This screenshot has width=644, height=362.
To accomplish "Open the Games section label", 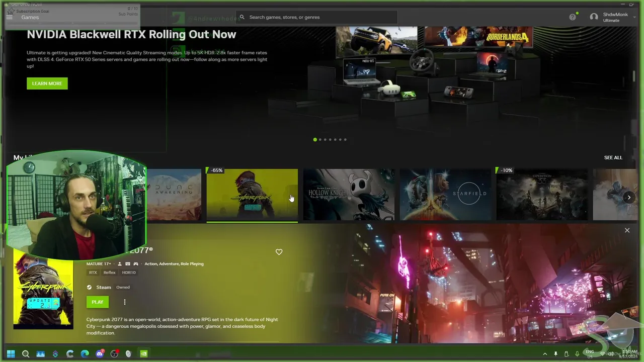I will [x=30, y=17].
